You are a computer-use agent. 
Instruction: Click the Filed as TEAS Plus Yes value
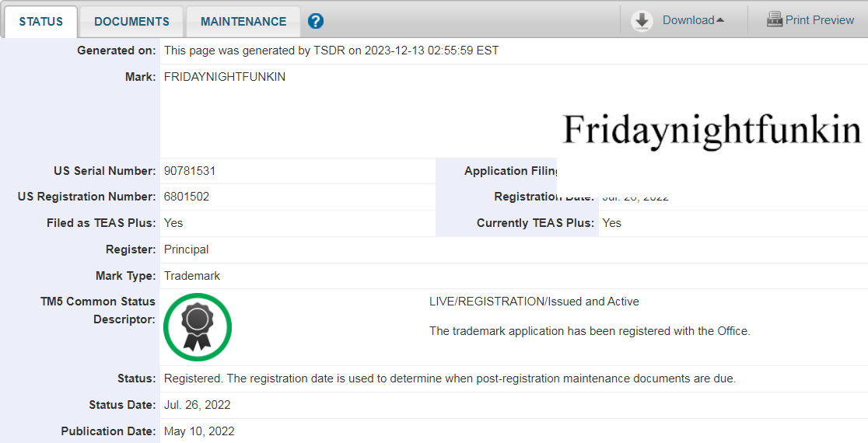[173, 223]
